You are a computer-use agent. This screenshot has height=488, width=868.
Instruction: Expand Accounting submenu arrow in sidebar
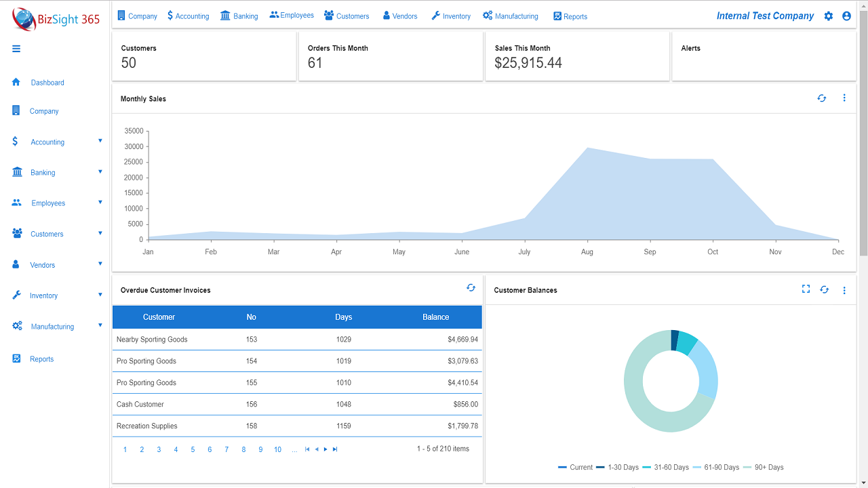100,141
